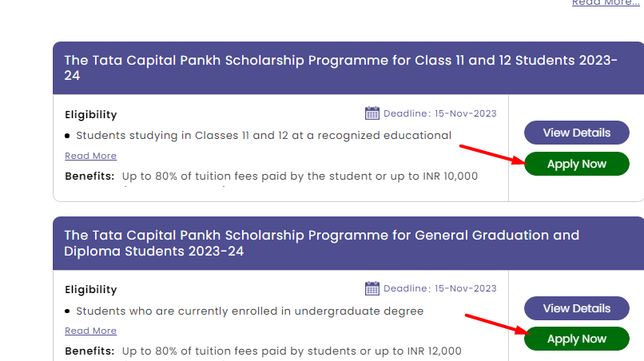Image resolution: width=644 pixels, height=361 pixels.
Task: View Details of Graduation and Diploma scholarship
Action: pyautogui.click(x=577, y=308)
